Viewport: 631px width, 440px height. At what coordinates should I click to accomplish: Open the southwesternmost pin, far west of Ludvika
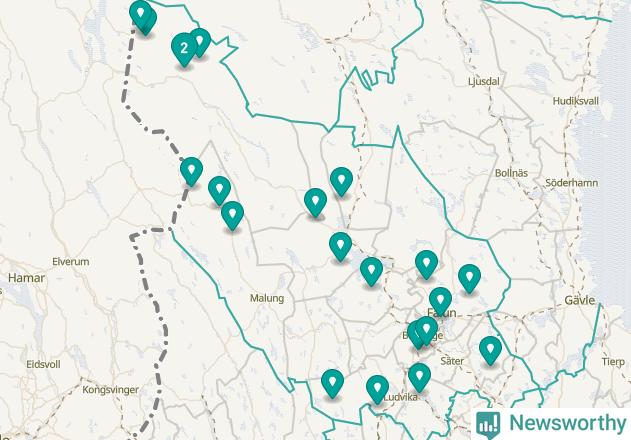(x=332, y=384)
